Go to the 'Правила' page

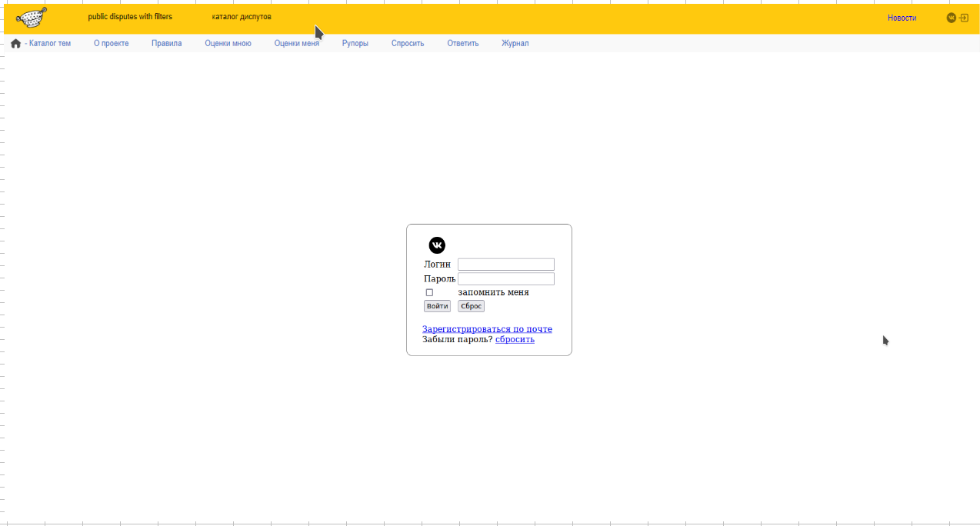tap(167, 44)
